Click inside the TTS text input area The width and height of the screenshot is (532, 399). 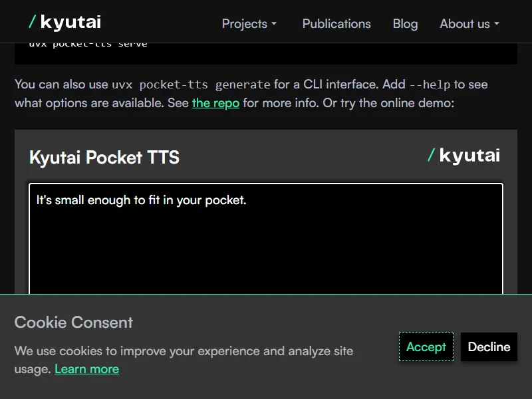(x=266, y=239)
